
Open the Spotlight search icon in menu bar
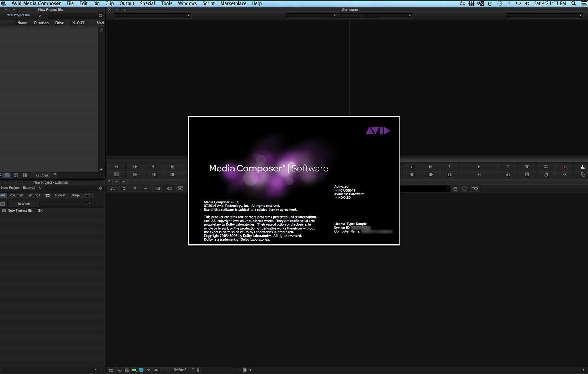click(x=573, y=3)
